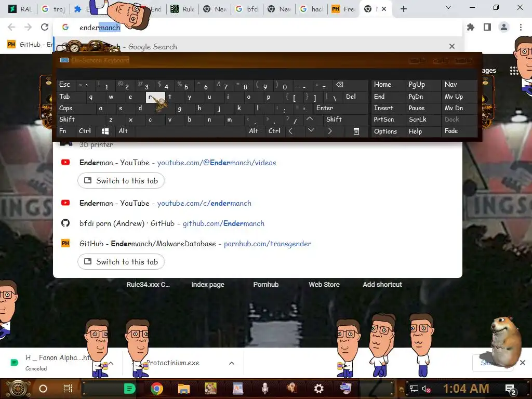
Task: Open Cortana circle on taskbar
Action: pyautogui.click(x=43, y=389)
